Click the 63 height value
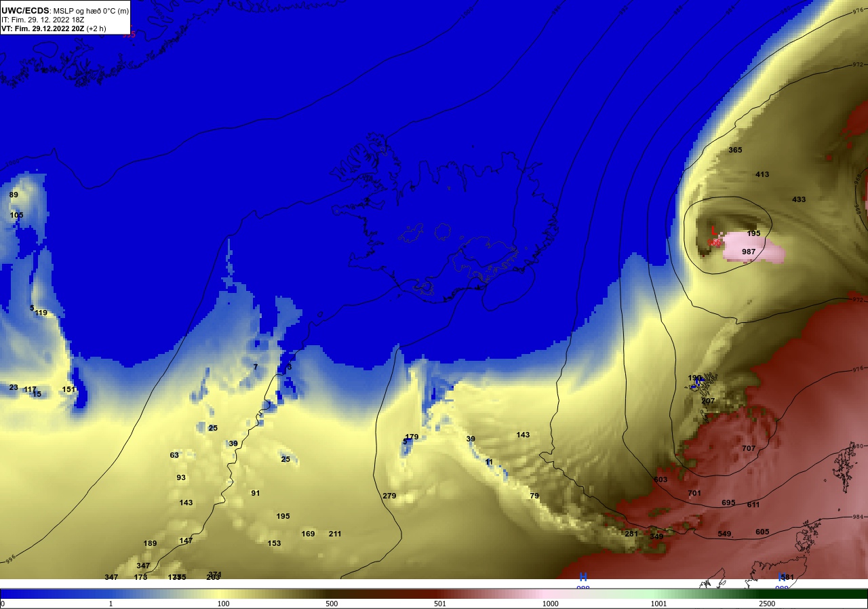868x609 pixels. click(x=174, y=455)
